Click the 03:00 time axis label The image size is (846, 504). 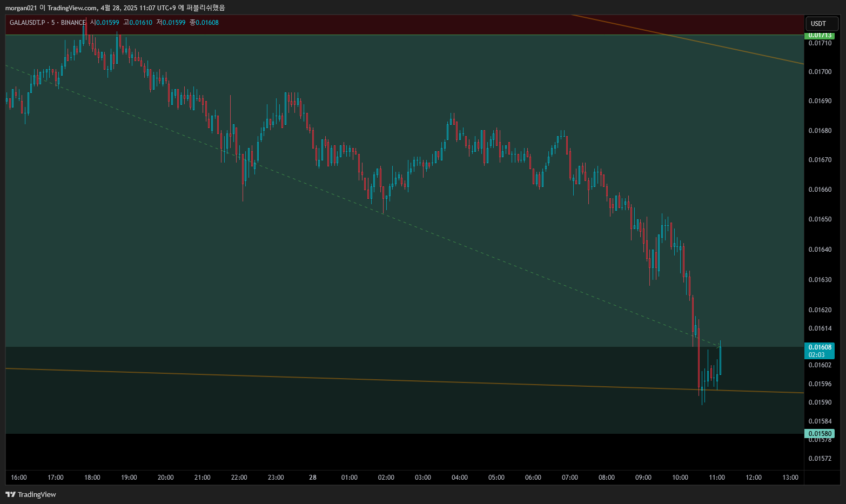click(x=423, y=478)
